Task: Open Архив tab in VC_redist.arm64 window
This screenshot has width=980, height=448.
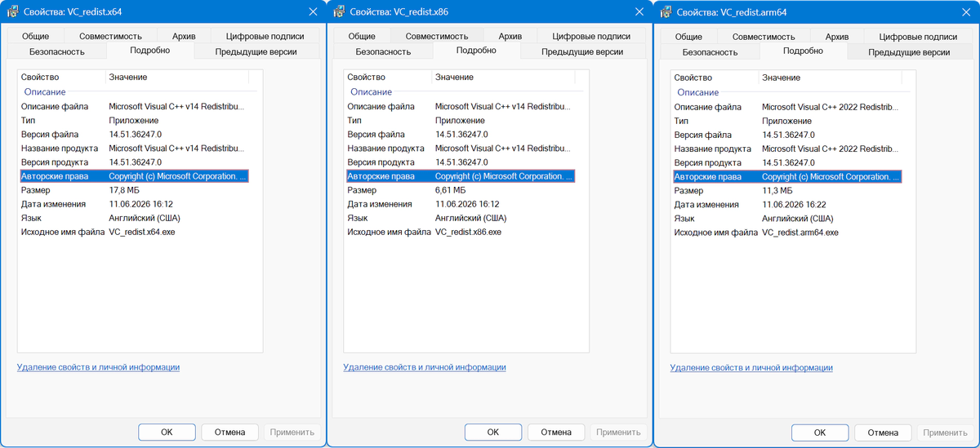Action: pyautogui.click(x=837, y=36)
